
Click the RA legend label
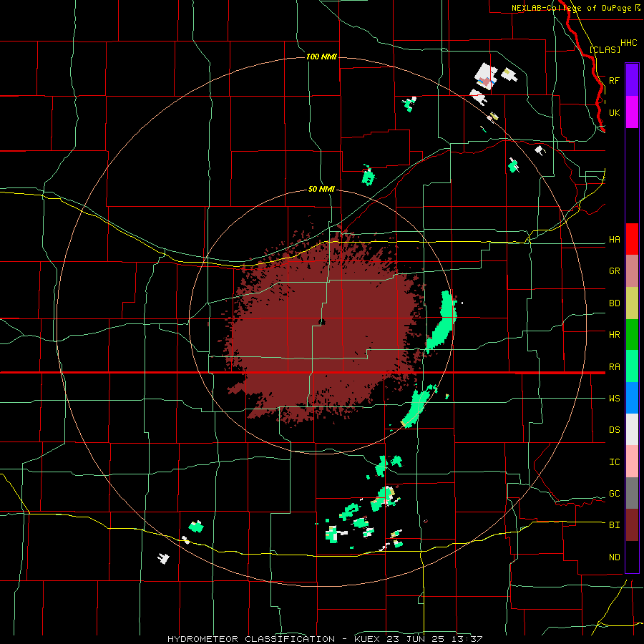point(614,367)
